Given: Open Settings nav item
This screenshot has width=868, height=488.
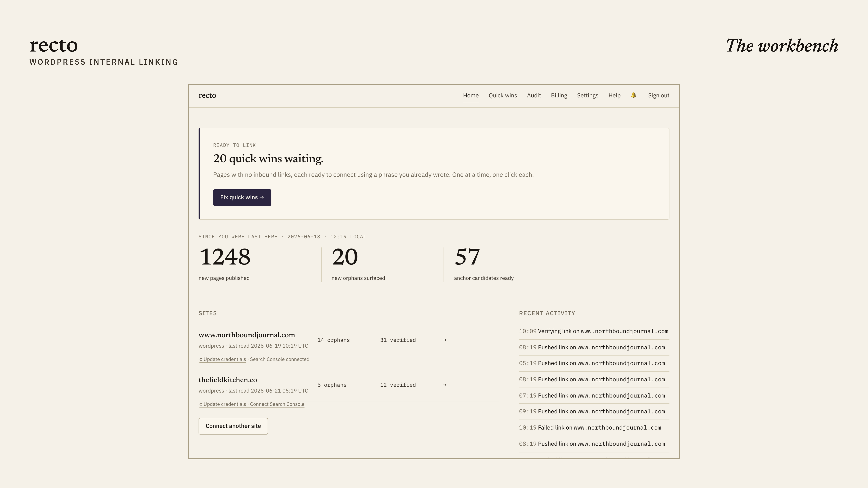Looking at the screenshot, I should [588, 96].
